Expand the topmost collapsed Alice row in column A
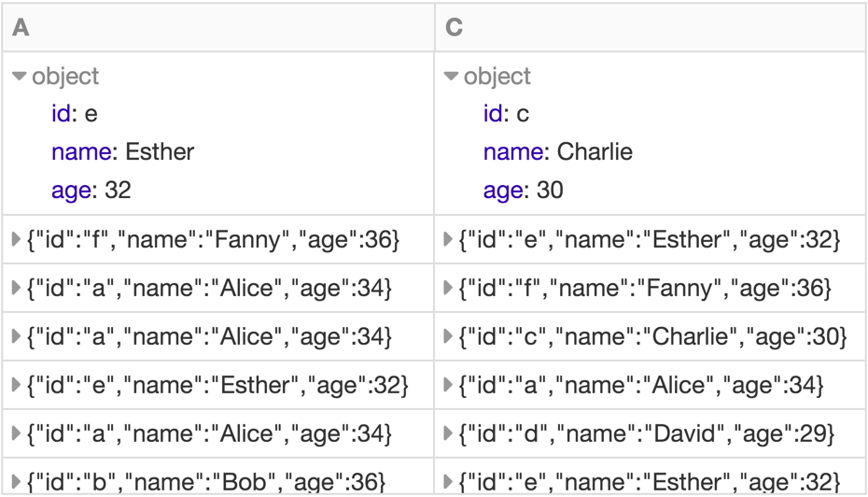The width and height of the screenshot is (868, 497). point(17,289)
